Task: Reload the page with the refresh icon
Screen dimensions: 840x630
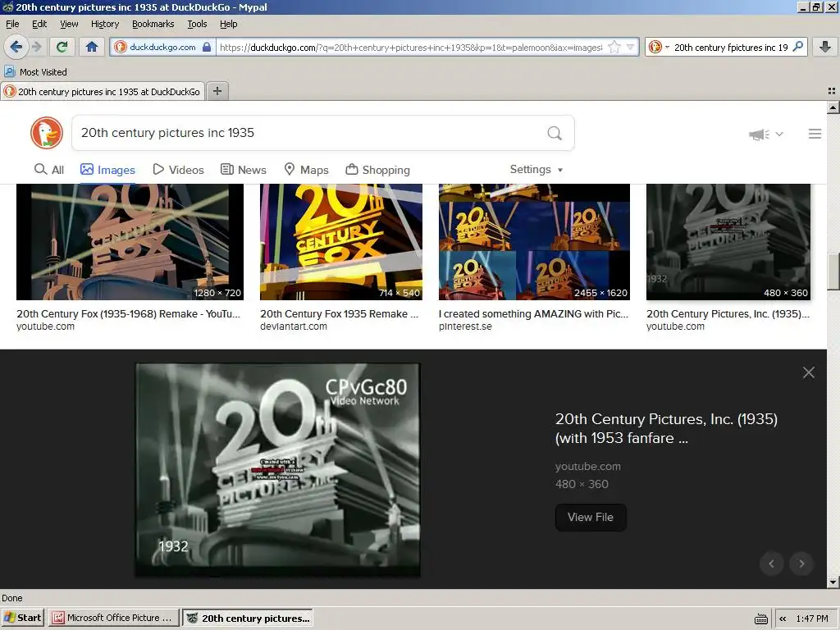Action: [62, 47]
